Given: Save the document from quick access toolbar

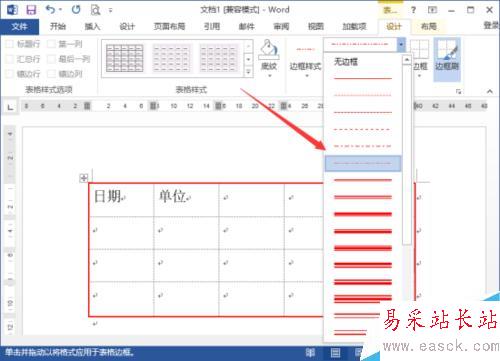Looking at the screenshot, I should pyautogui.click(x=31, y=10).
